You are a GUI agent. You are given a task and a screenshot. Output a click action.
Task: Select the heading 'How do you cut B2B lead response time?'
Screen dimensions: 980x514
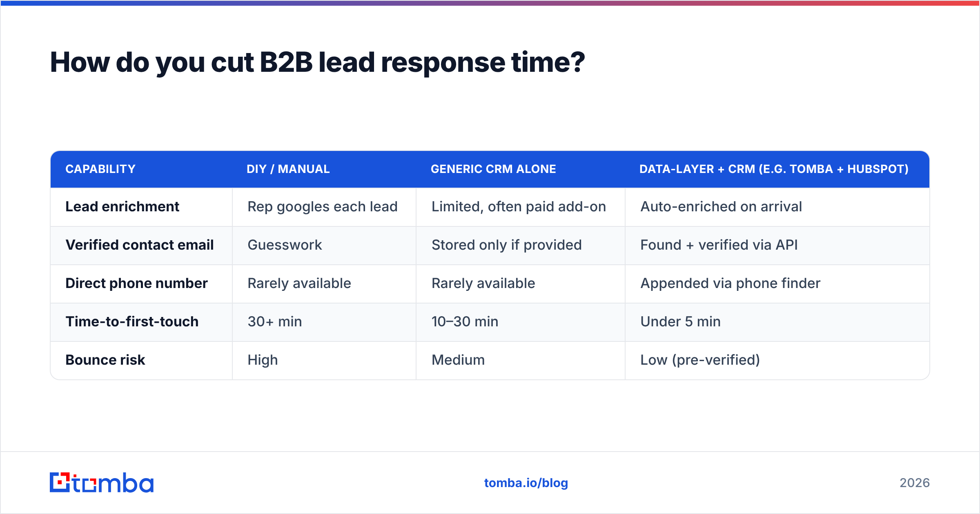(x=317, y=62)
